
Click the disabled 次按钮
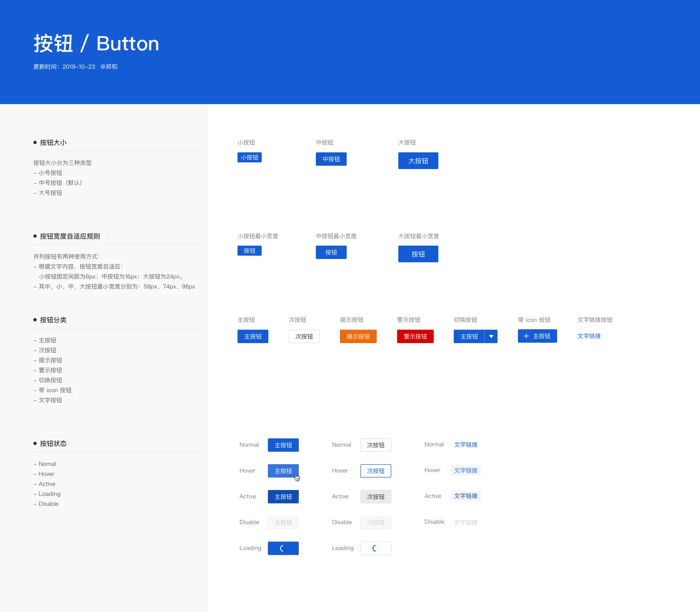(x=376, y=522)
